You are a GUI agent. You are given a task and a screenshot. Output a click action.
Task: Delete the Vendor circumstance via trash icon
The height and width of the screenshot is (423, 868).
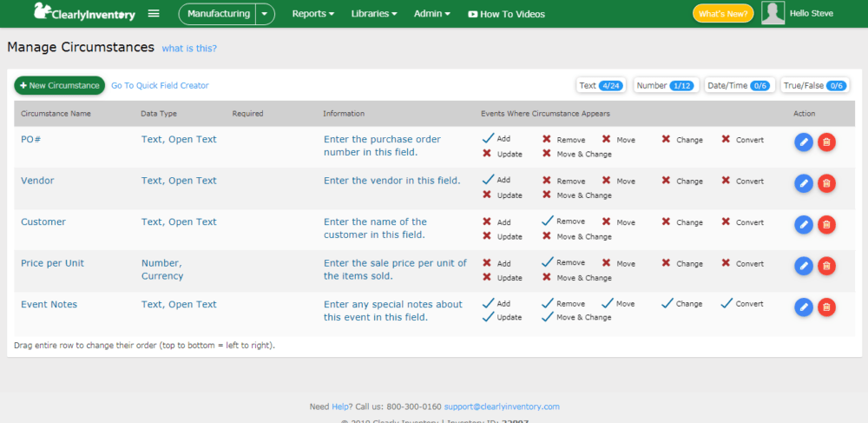coord(826,183)
